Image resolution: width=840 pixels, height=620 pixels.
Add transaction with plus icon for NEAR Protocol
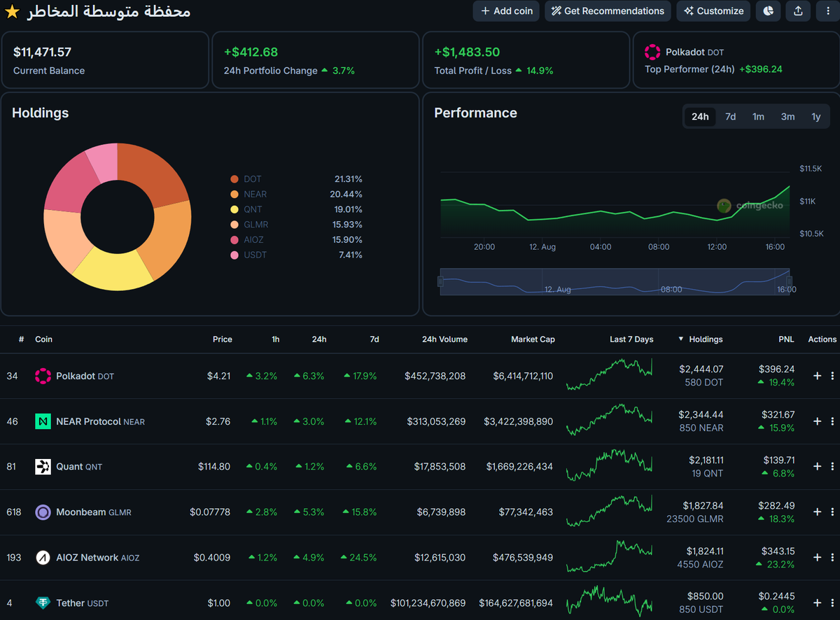(817, 421)
